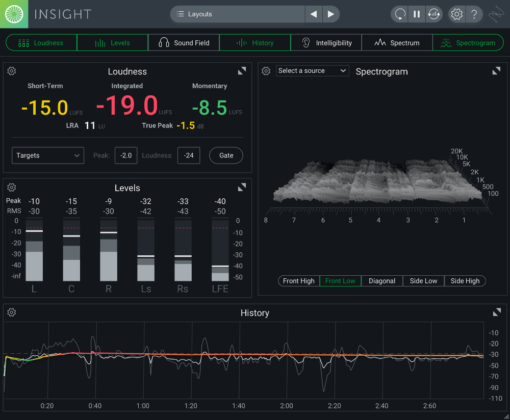The height and width of the screenshot is (420, 510).
Task: Expand the Spectrogram panel to fullscreen
Action: (x=496, y=71)
